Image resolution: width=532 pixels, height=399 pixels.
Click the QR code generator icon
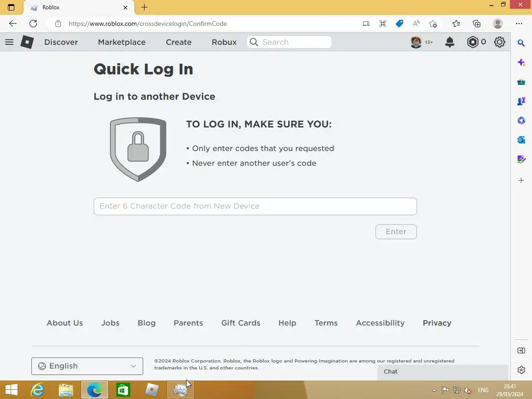383,24
